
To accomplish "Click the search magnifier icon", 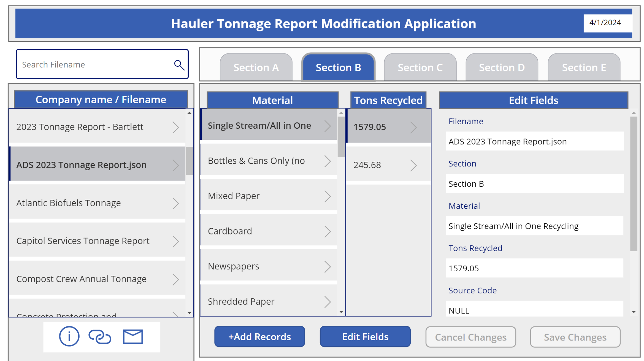I will point(179,65).
